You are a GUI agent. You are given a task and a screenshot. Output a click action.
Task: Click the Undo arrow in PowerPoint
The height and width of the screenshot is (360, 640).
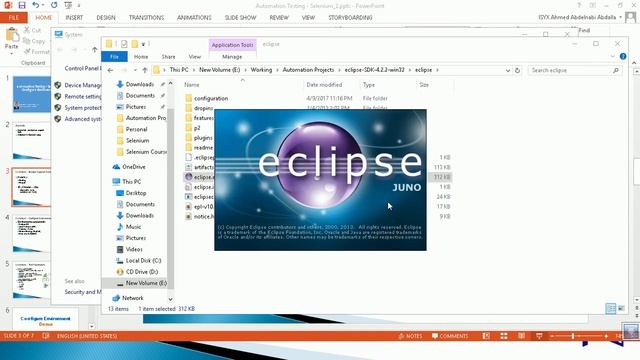36,5
